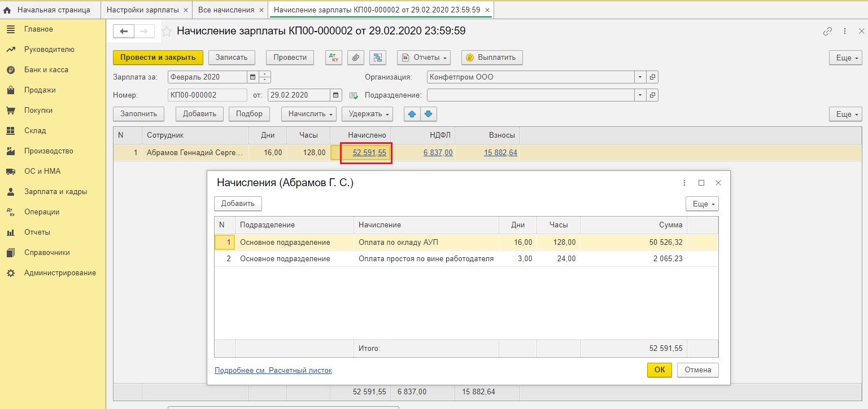Switch to the Все начисления tab
The width and height of the screenshot is (868, 409).
pos(226,10)
